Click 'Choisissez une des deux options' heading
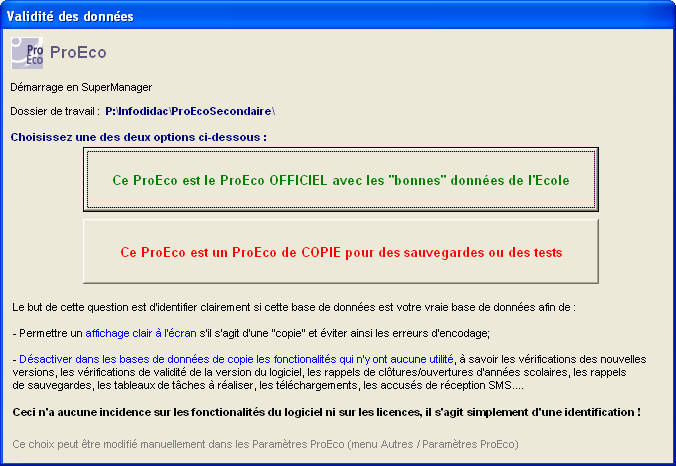 pyautogui.click(x=138, y=137)
